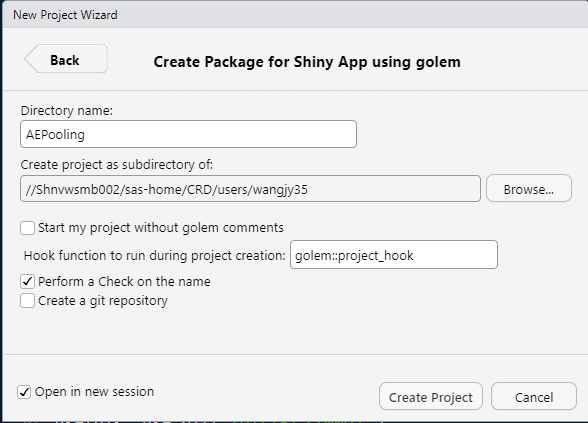588x423 pixels.
Task: Uncheck Perform a Check on the name
Action: coord(27,281)
